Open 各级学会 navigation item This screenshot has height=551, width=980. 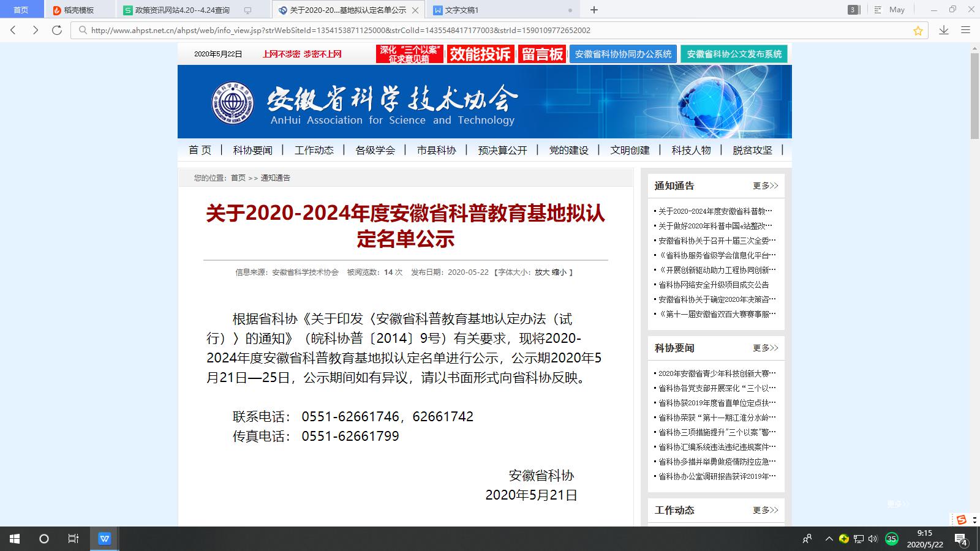(x=375, y=150)
